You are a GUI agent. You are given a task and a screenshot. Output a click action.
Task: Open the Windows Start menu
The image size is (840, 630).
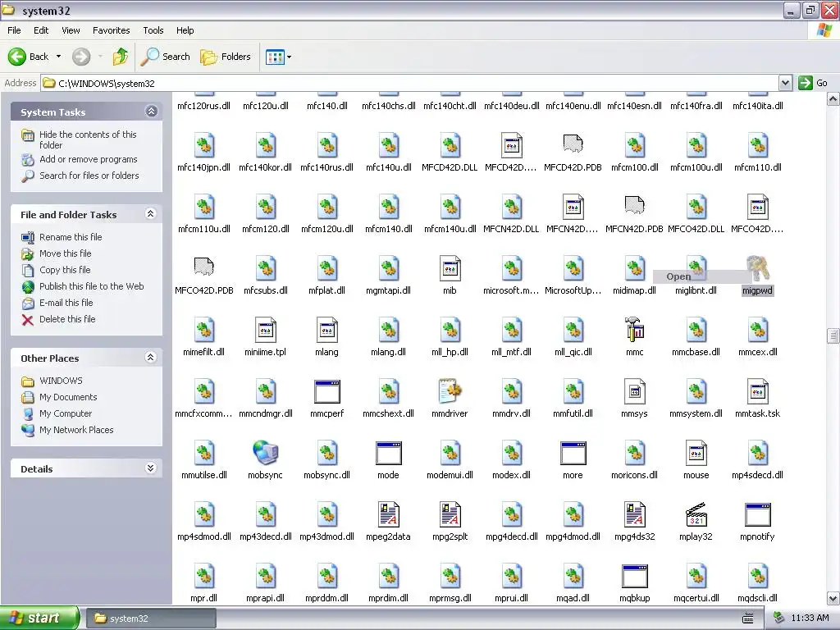pyautogui.click(x=39, y=618)
